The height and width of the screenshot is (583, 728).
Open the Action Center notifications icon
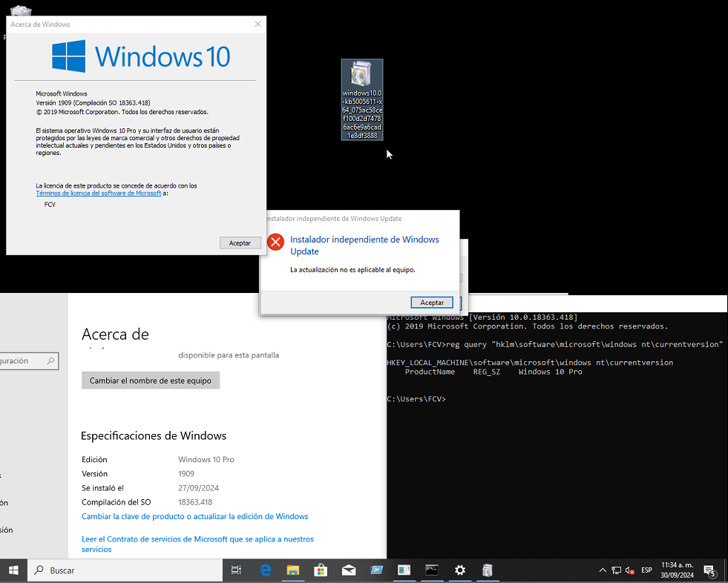pos(710,570)
